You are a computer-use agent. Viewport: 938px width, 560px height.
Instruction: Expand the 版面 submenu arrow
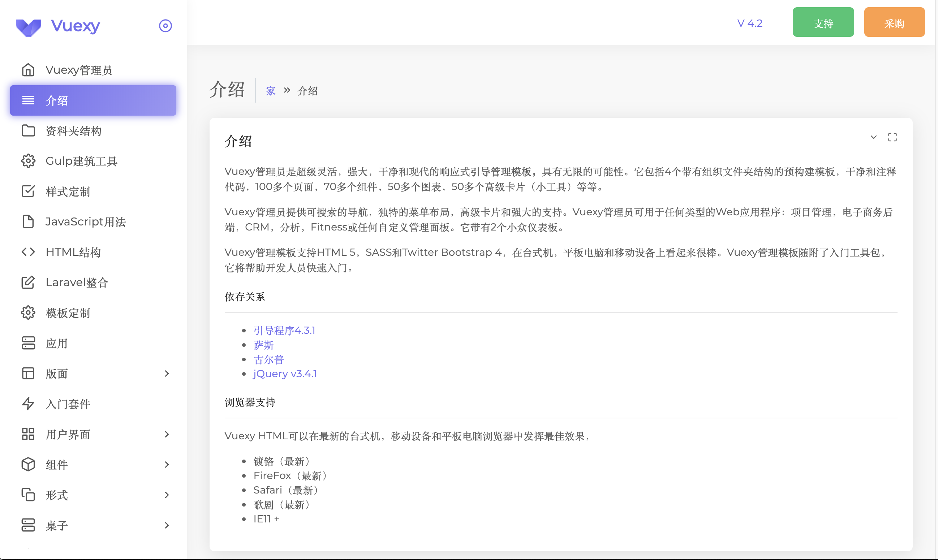tap(167, 374)
